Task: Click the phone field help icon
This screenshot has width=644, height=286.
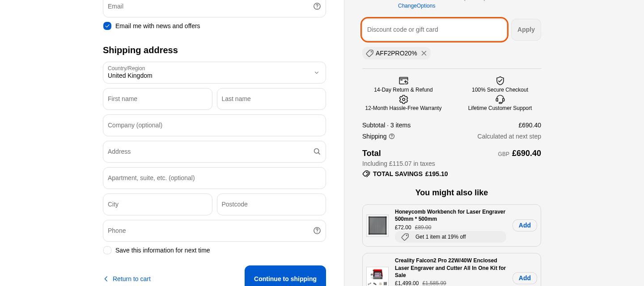Action: tap(317, 231)
